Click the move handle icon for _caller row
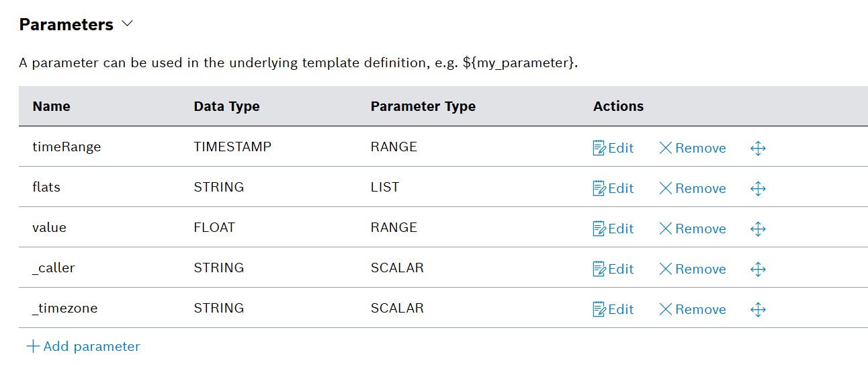This screenshot has width=868, height=365. click(x=758, y=269)
